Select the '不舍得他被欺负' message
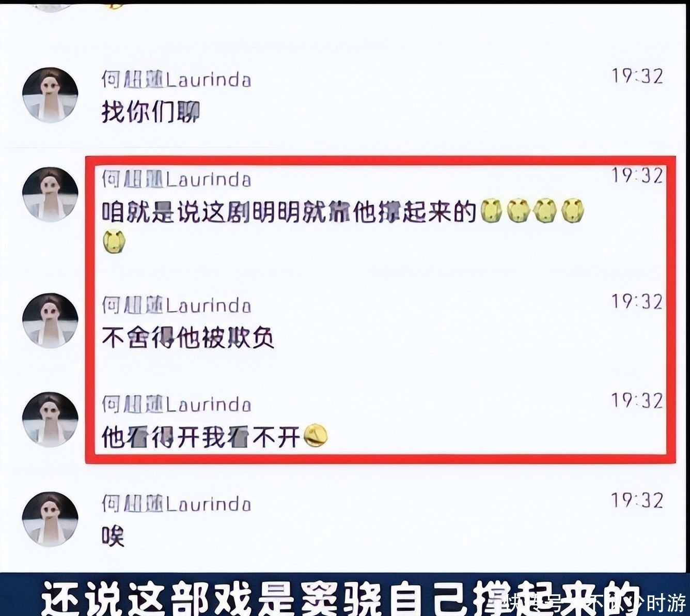Viewport: 690px width, 616px height. point(187,338)
